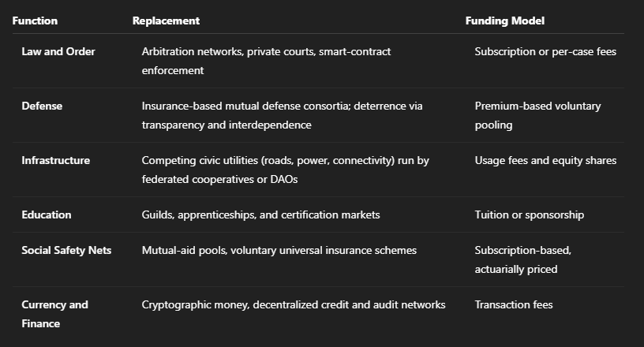The width and height of the screenshot is (644, 347).
Task: Click the arbitration networks and private courts text
Action: pyautogui.click(x=266, y=61)
